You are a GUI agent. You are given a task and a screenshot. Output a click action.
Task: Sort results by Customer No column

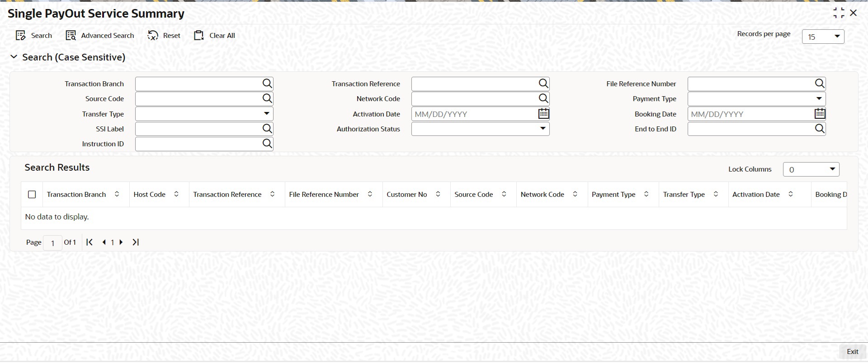click(x=438, y=194)
